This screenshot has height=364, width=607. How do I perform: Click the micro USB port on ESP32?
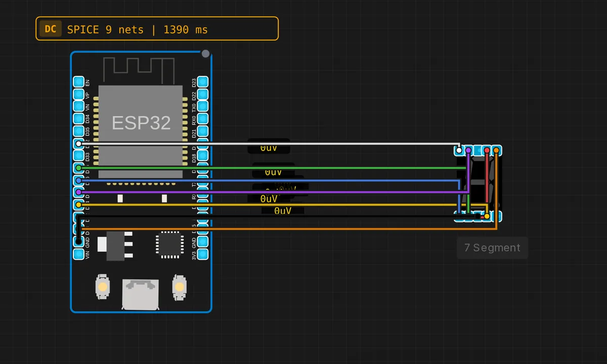point(140,295)
